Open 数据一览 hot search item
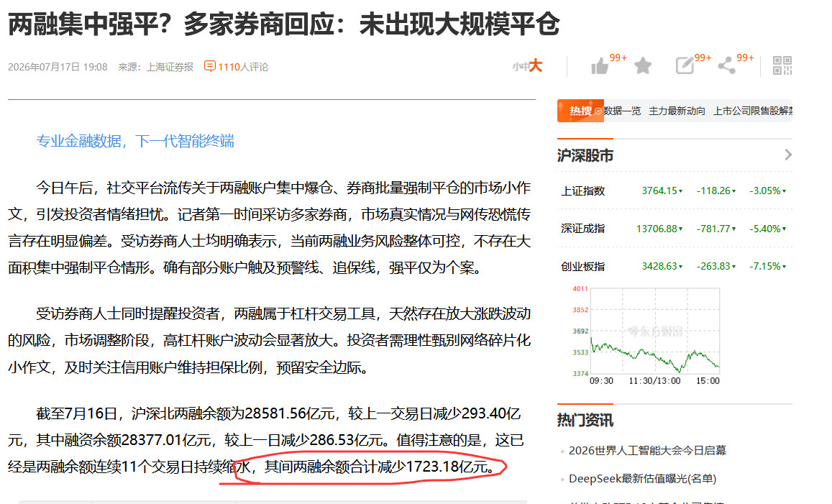 click(622, 111)
